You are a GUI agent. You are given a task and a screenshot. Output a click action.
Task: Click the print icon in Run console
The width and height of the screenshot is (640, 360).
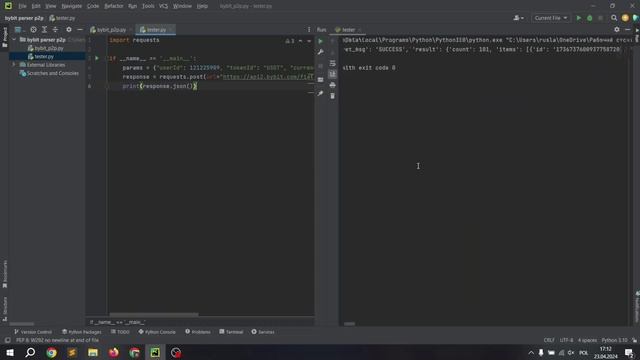tap(332, 85)
